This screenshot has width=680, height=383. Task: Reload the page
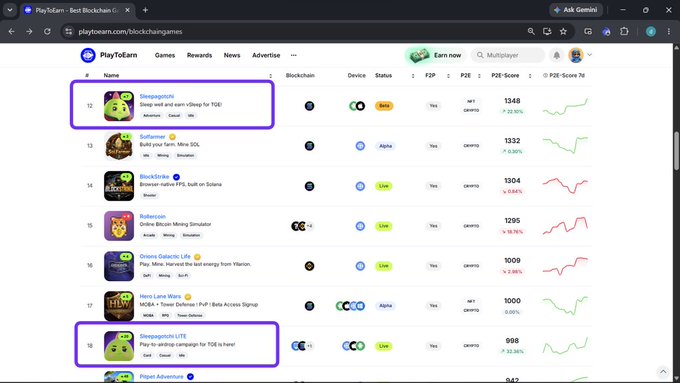(47, 31)
